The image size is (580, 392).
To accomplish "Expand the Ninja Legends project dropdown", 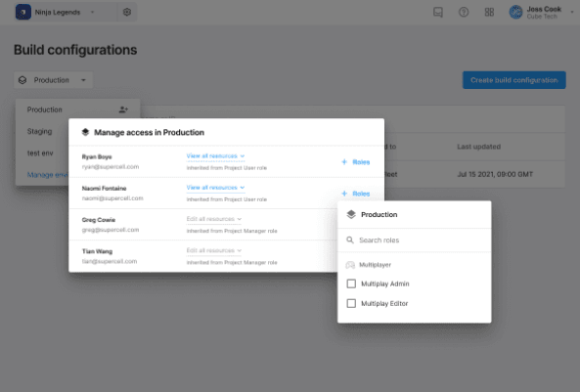I will pyautogui.click(x=93, y=12).
